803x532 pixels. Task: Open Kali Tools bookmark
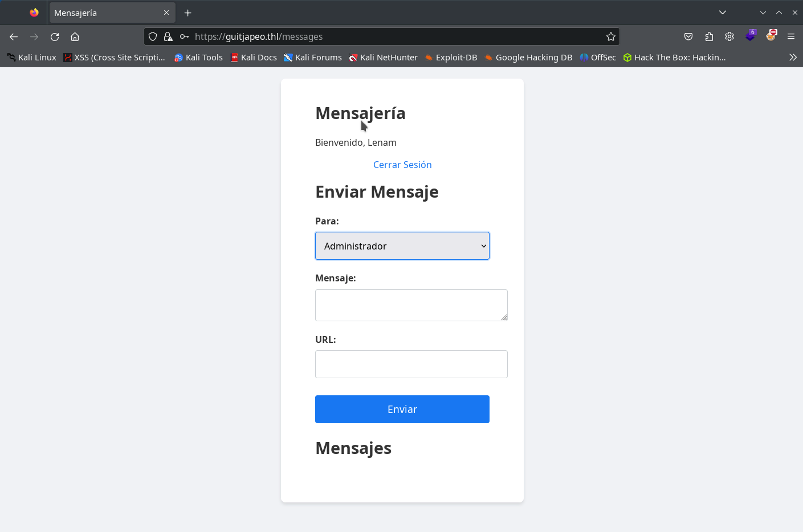pyautogui.click(x=198, y=58)
